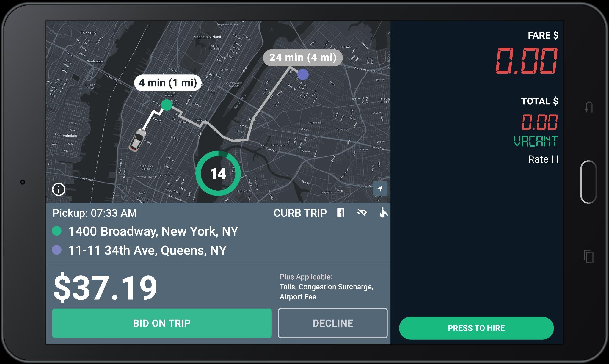Tap the wheelchair accessible icon
The image size is (609, 364).
click(383, 213)
